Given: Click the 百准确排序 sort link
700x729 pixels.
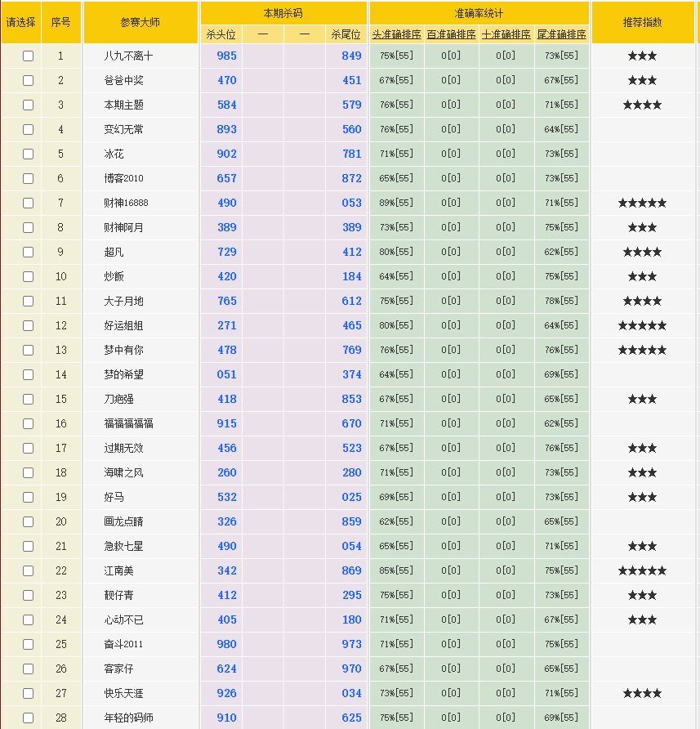Looking at the screenshot, I should (451, 34).
